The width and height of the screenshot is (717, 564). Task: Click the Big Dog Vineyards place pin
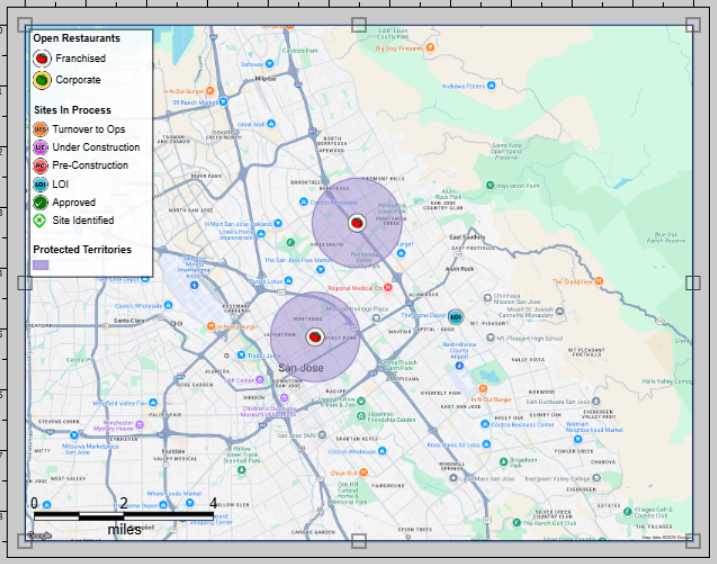pyautogui.click(x=429, y=47)
